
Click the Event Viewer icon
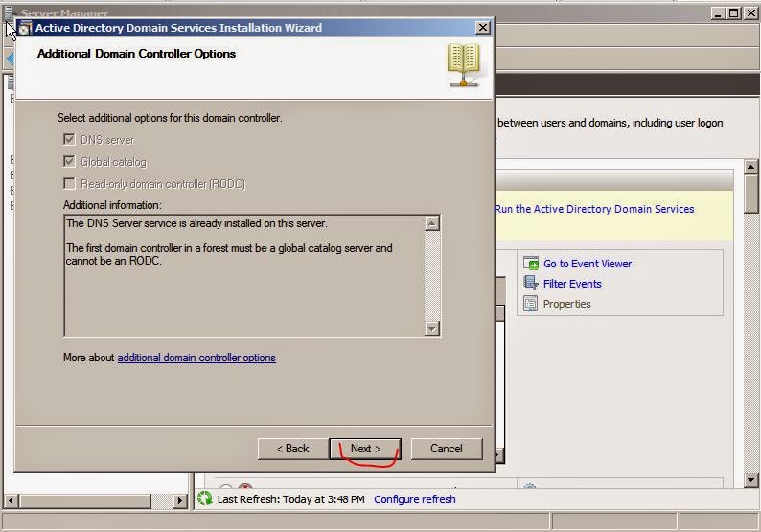(x=531, y=263)
